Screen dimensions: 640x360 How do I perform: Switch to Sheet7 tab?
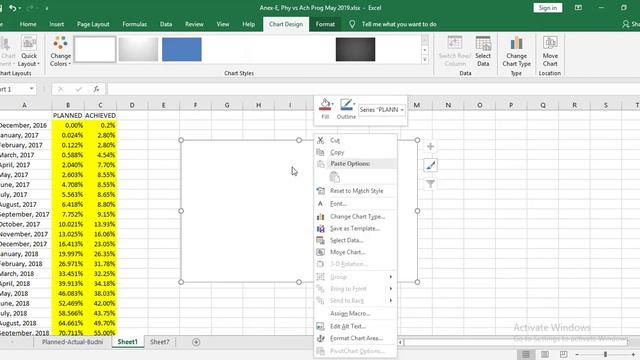tap(160, 342)
